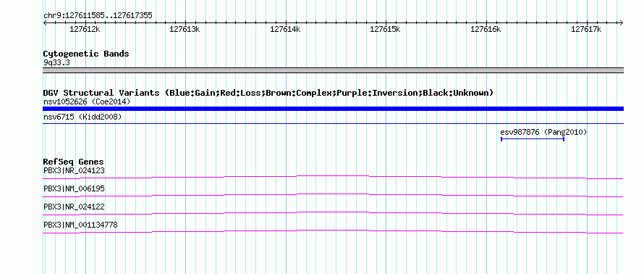The image size is (644, 274).
Task: Click the PBX3|NR_024122 magenta intron line
Action: click(333, 214)
